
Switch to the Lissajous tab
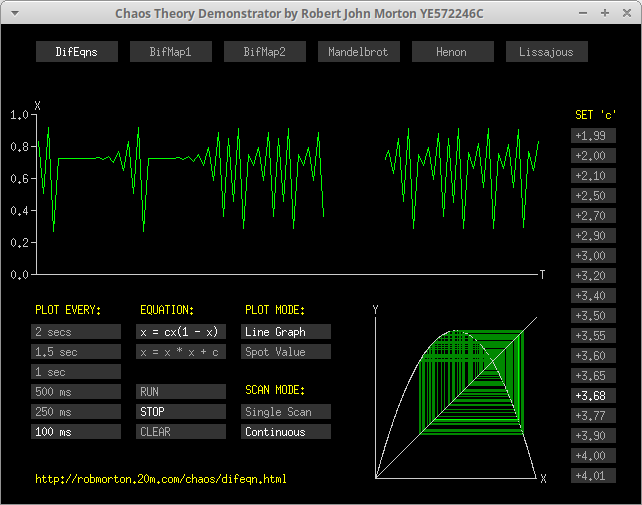[547, 52]
